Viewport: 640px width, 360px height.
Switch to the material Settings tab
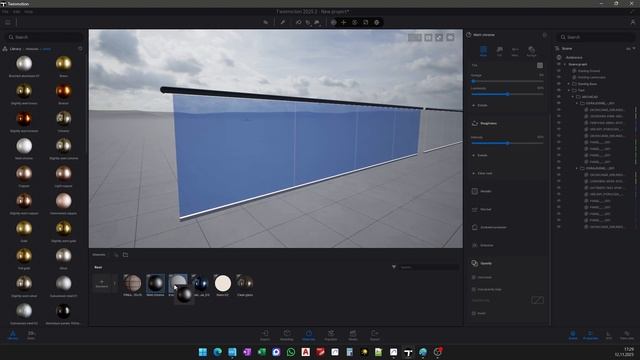[x=531, y=51]
